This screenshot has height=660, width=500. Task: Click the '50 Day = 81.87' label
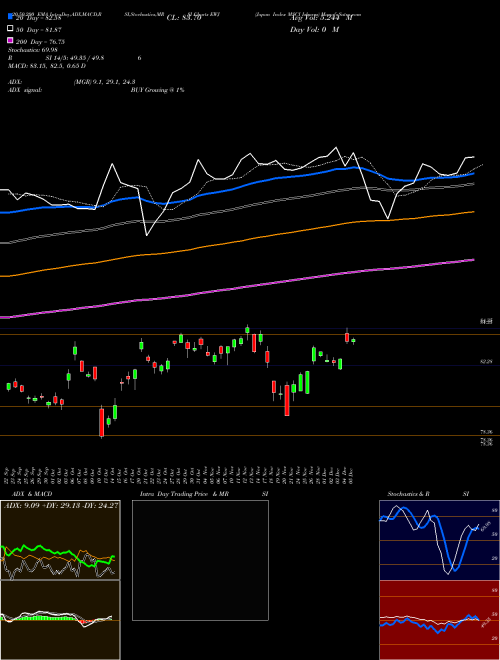click(x=38, y=30)
